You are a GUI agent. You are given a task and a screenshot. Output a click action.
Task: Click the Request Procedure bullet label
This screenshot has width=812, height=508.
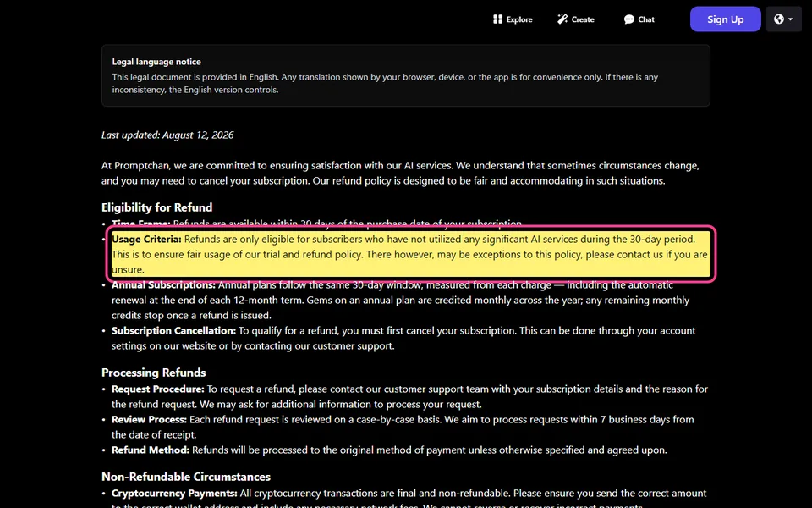[x=158, y=389]
